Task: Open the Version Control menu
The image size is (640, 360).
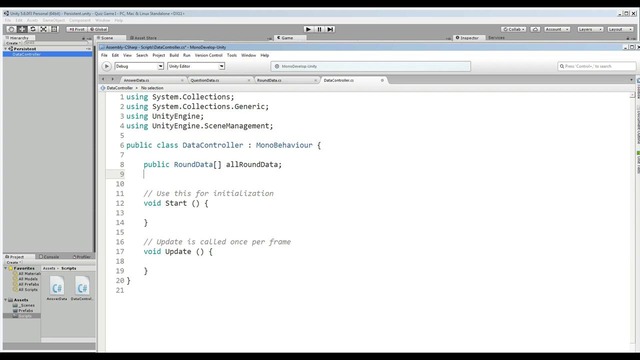Action: (x=209, y=55)
